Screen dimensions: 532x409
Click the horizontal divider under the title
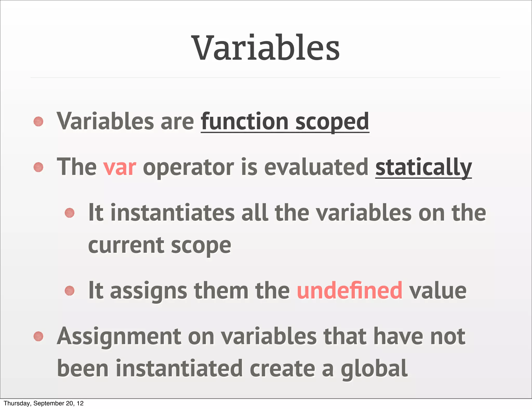coord(265,78)
